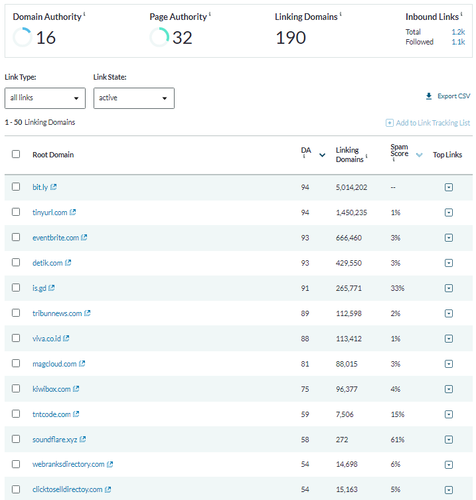Click the Page Authority circular gauge
Screen dimensions: 476x500
point(159,37)
